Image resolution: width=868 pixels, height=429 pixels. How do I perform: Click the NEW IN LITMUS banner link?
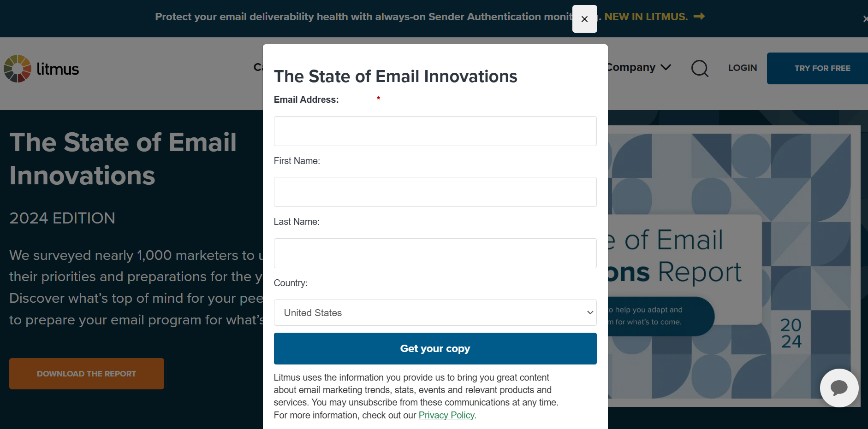click(646, 17)
